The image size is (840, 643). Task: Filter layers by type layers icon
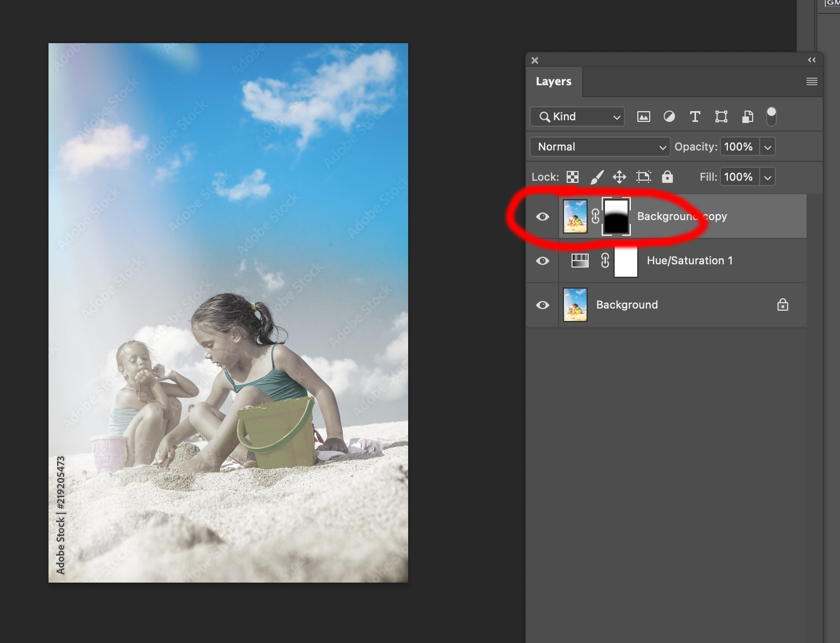[695, 117]
